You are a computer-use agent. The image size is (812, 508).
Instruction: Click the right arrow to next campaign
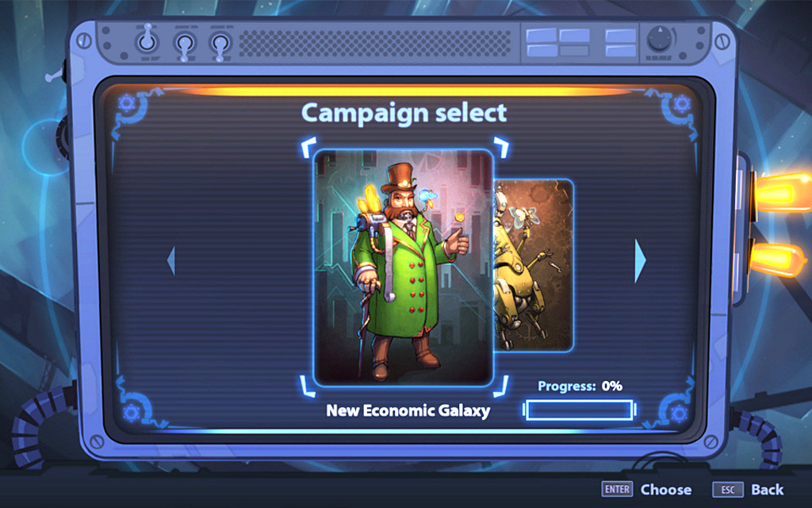641,260
